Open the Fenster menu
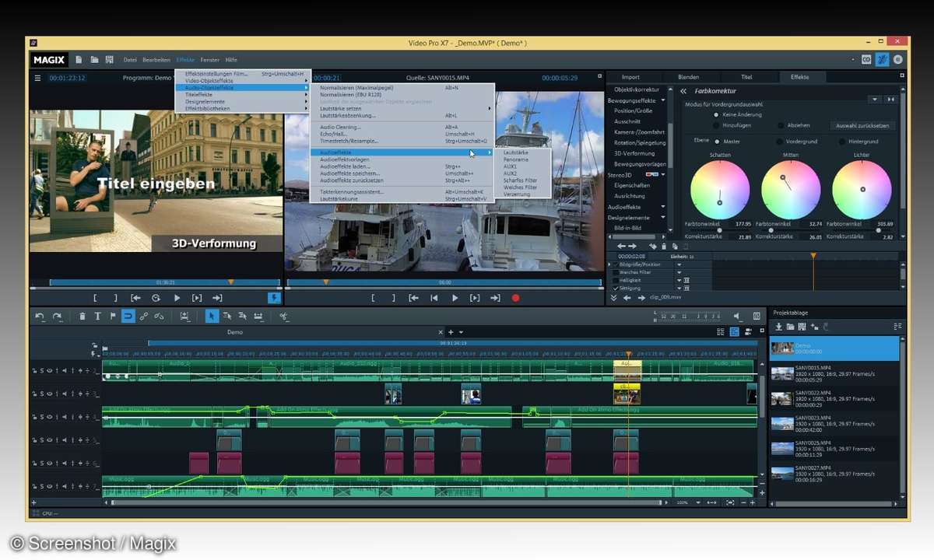Screen dimensions: 934x560 (x=209, y=59)
